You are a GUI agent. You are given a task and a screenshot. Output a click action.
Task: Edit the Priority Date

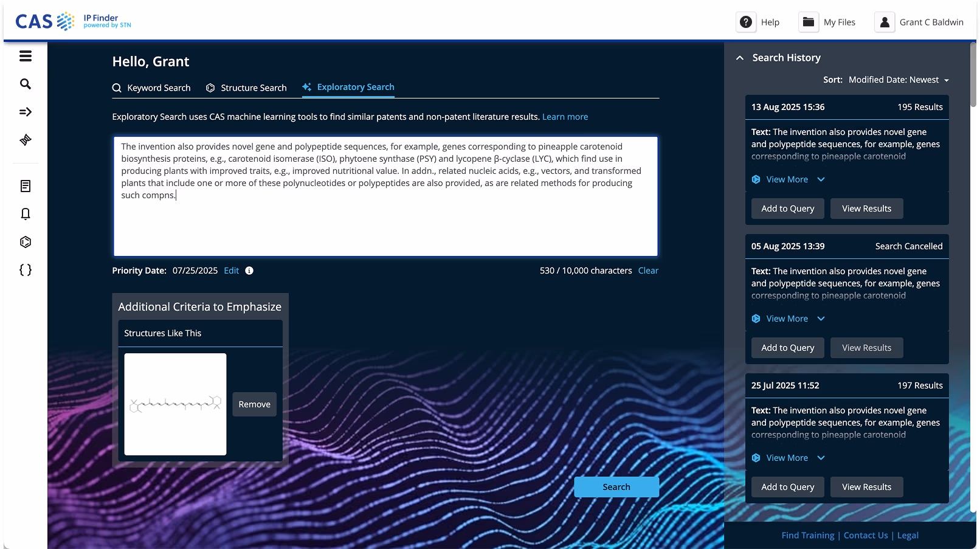coord(232,271)
